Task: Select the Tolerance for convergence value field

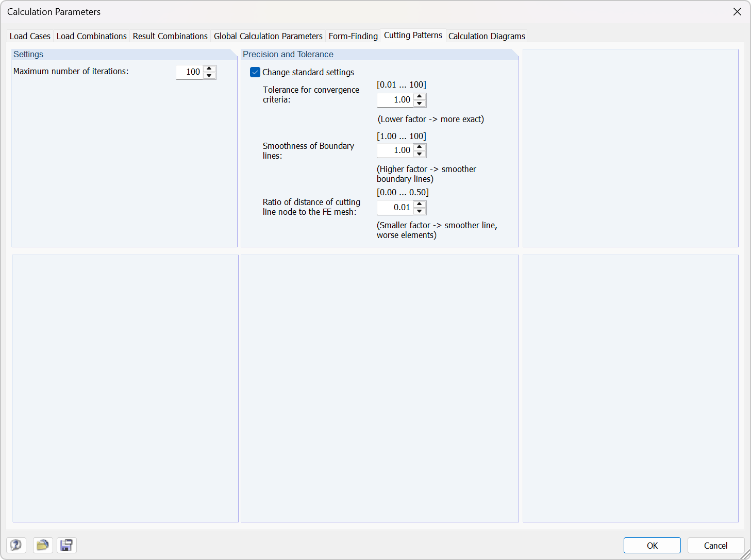Action: point(396,99)
